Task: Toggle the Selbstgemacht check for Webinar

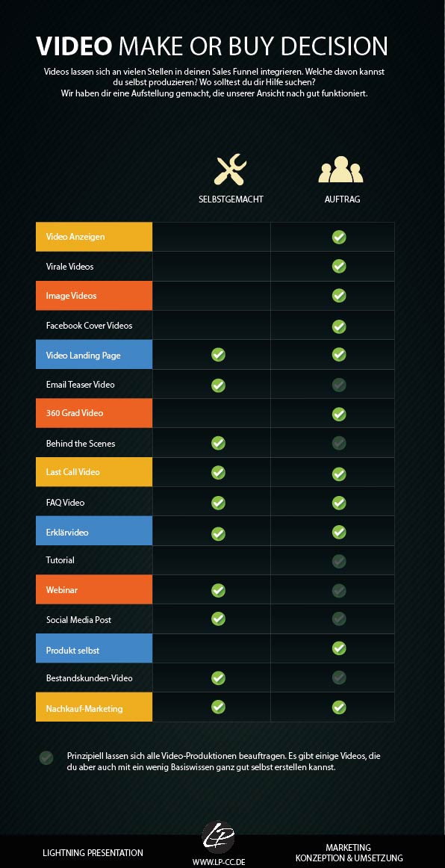Action: [218, 590]
